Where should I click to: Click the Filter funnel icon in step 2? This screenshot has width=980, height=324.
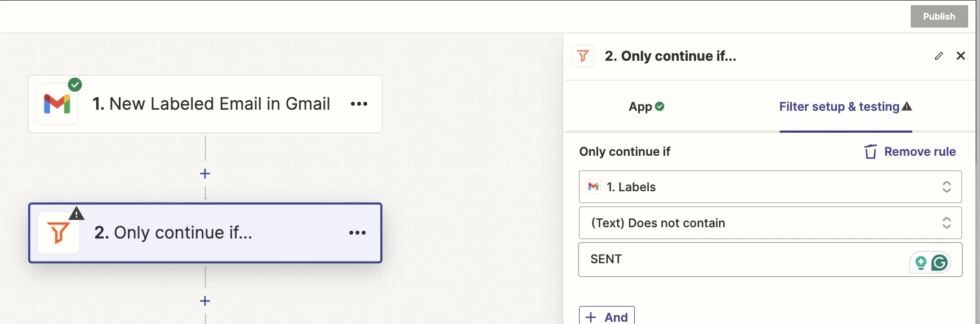(58, 233)
